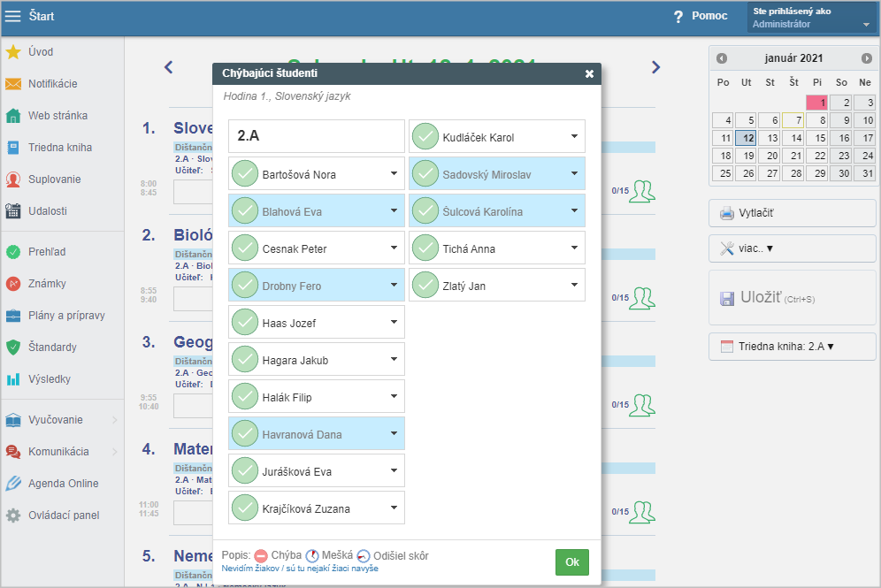Open the Triedna kniha: 2.A dropdown

793,347
